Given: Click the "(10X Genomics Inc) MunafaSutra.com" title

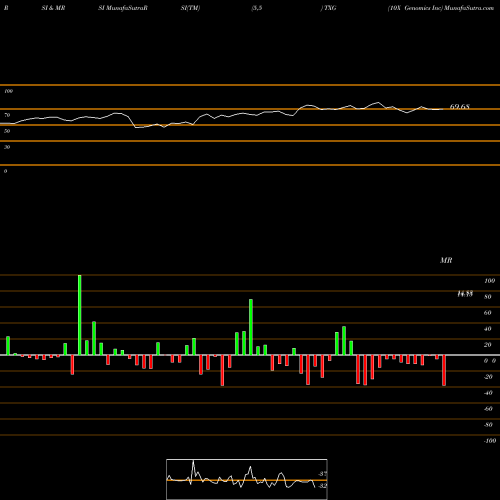Looking at the screenshot, I should (441, 8).
